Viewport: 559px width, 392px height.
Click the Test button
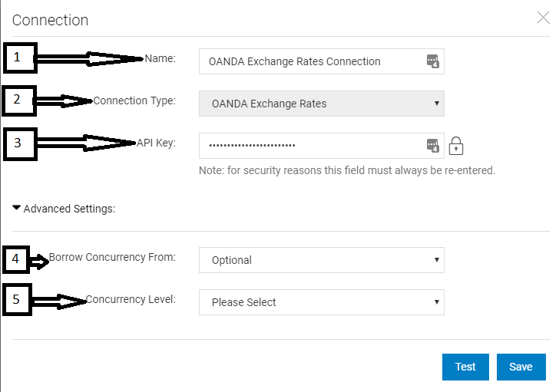click(465, 367)
